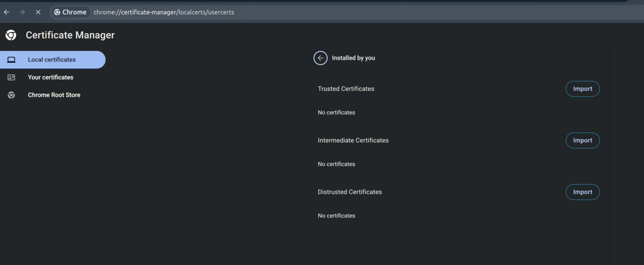Click No certificates under Trusted Certificates
Screen dimensions: 644x265
point(337,113)
